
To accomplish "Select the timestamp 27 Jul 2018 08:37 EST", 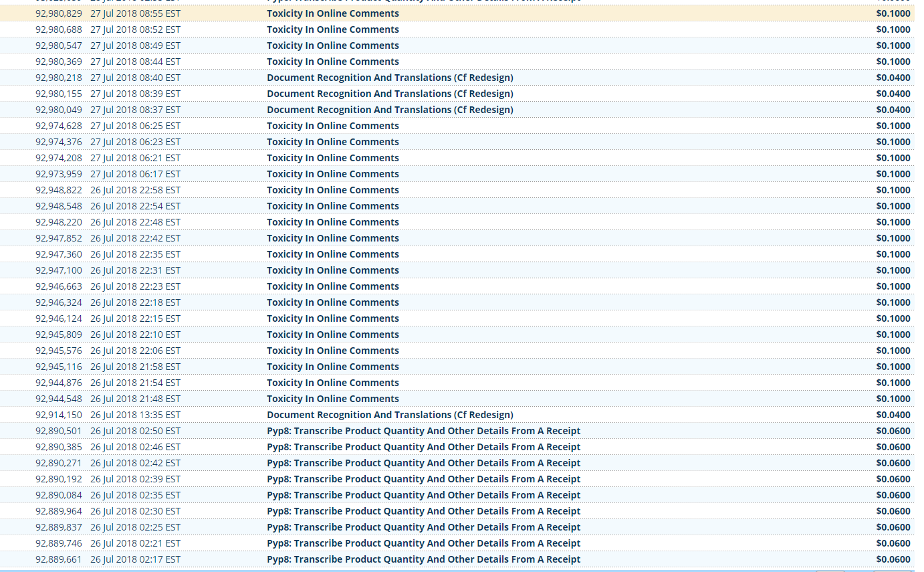I will (x=135, y=110).
